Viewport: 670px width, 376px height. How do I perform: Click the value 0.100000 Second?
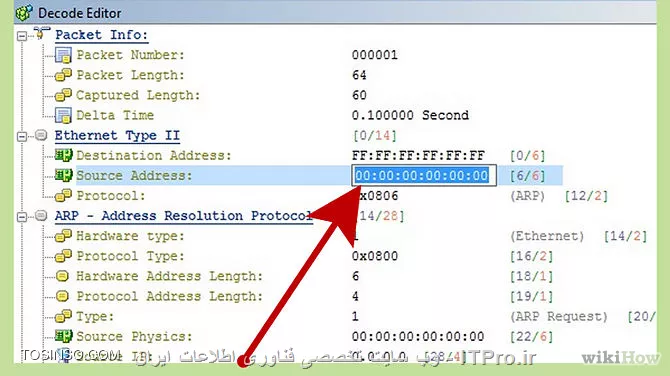410,115
